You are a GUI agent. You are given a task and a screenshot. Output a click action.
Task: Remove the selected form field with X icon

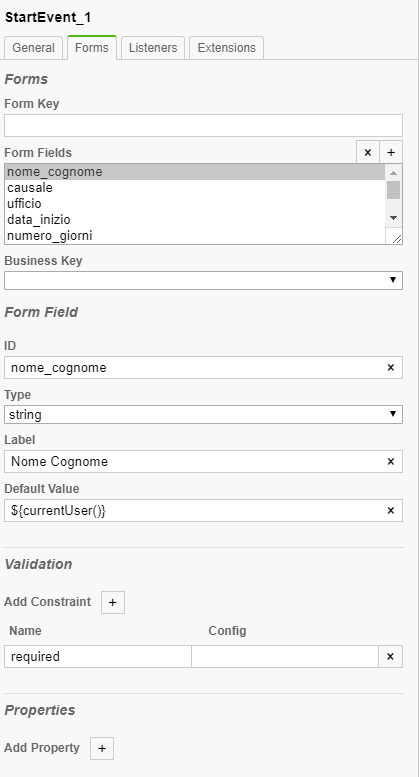tap(367, 152)
